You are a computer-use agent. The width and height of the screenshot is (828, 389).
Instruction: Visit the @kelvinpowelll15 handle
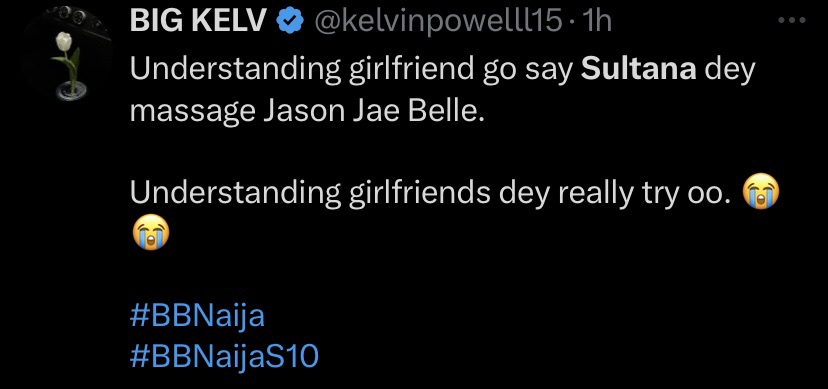coord(438,22)
